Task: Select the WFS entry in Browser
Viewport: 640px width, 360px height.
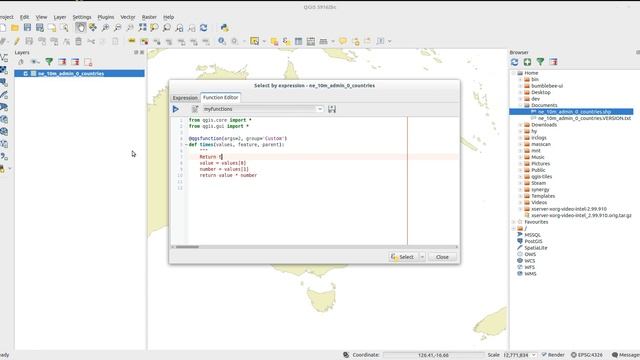Action: tap(529, 267)
